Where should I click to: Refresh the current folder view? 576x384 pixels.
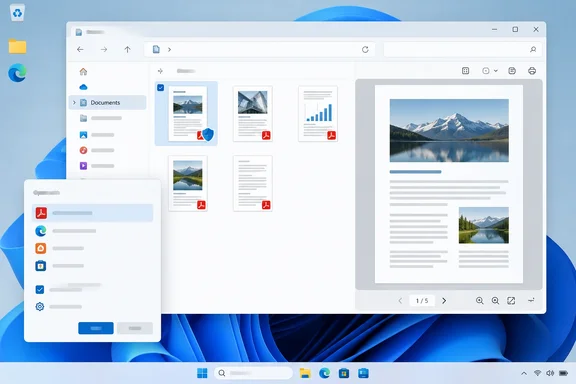pyautogui.click(x=365, y=49)
